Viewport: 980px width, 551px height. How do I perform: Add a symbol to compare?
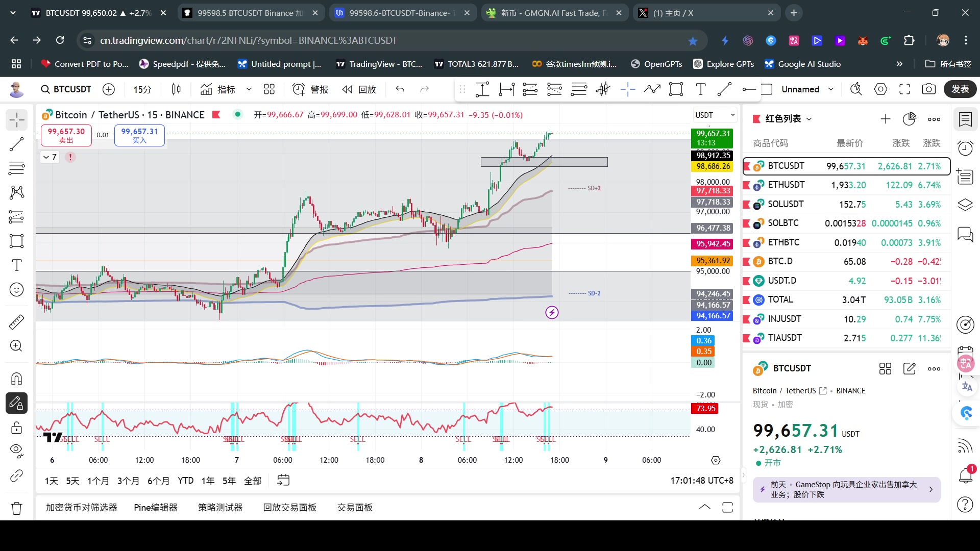tap(109, 89)
